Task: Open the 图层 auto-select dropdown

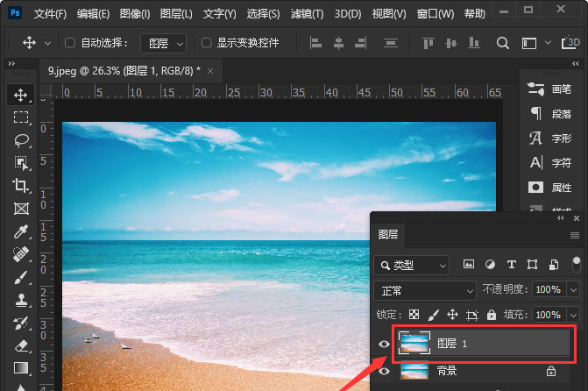Action: click(164, 43)
